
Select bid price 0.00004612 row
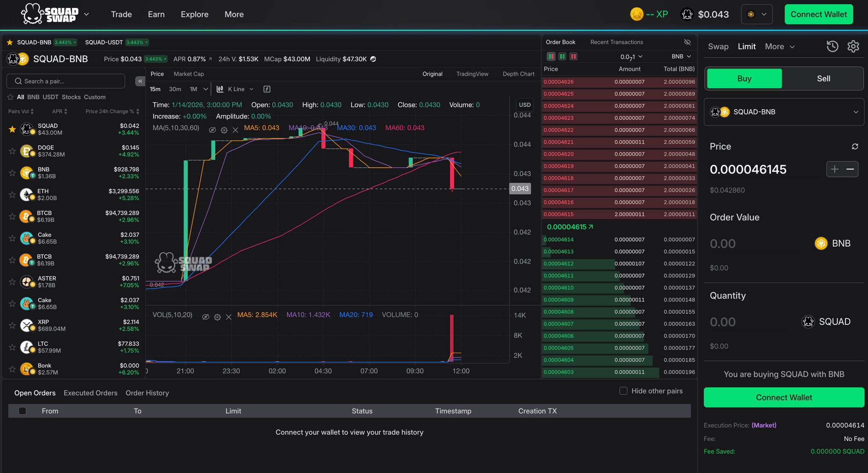pyautogui.click(x=619, y=263)
